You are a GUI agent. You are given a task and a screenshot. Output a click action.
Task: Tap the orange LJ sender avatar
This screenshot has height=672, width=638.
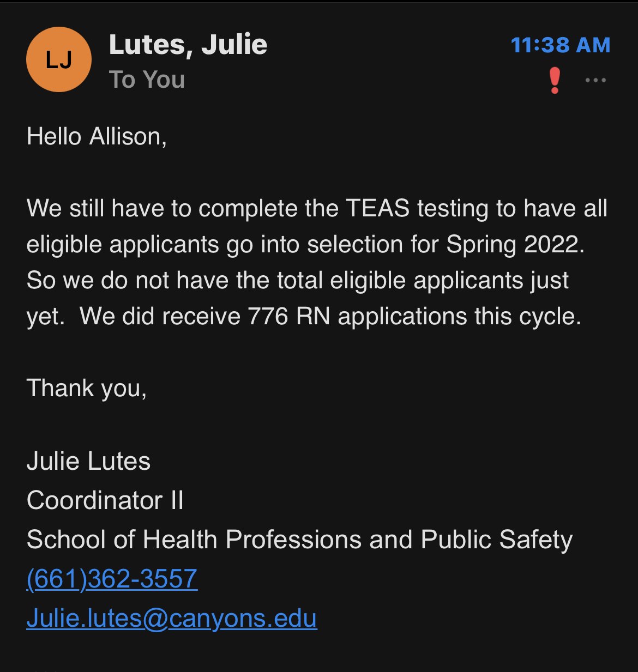click(59, 59)
